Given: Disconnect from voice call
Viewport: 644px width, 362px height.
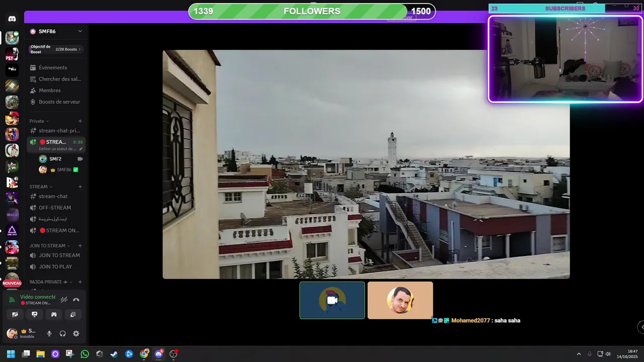Looking at the screenshot, I should [x=76, y=300].
